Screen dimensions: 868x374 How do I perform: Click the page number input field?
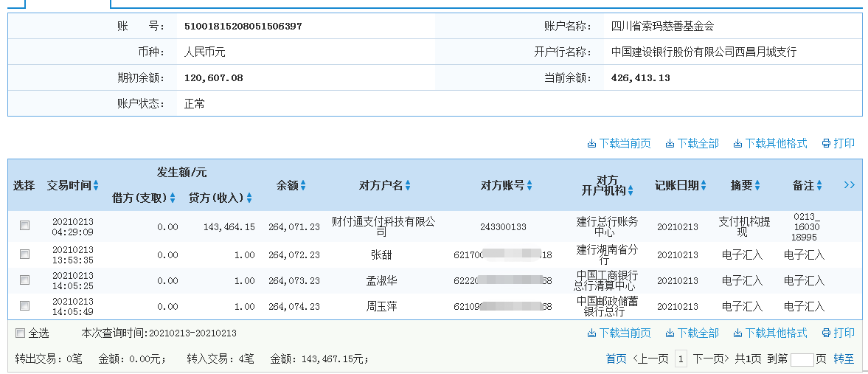(x=802, y=359)
